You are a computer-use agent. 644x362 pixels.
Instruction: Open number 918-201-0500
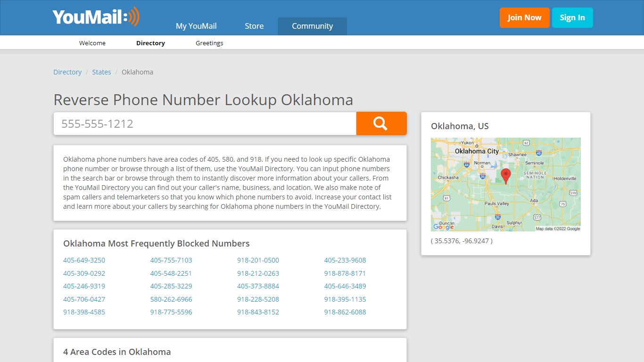[258, 260]
